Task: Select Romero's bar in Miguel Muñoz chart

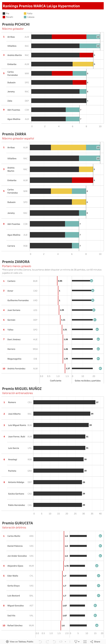Action: pos(64,402)
